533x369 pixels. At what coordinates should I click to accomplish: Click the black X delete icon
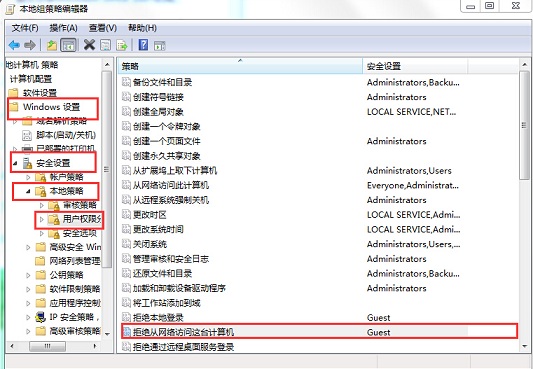click(x=89, y=45)
